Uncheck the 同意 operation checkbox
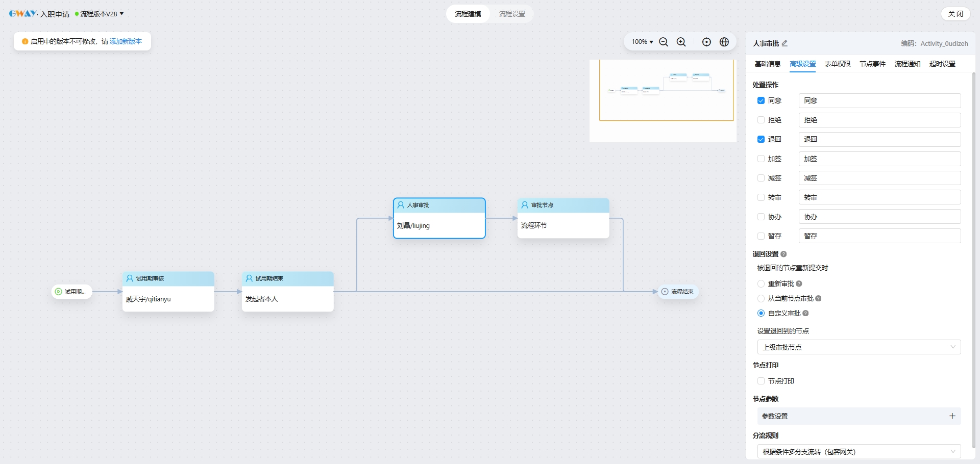Screen dimensions: 980x464 [761, 100]
